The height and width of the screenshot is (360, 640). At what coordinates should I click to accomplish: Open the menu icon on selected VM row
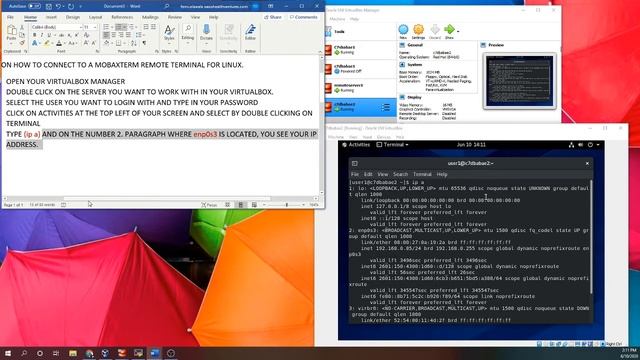pyautogui.click(x=386, y=107)
